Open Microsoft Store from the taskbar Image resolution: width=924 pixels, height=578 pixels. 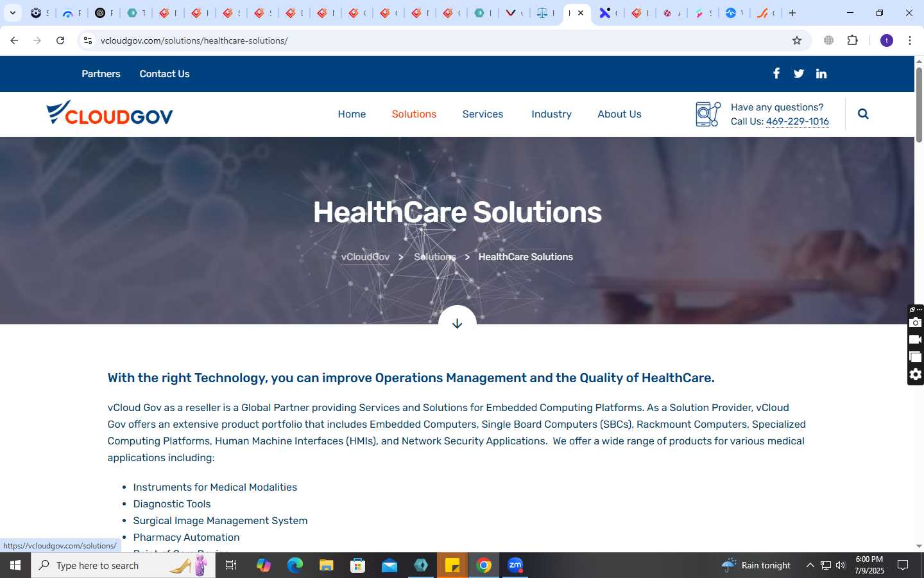[x=358, y=565]
